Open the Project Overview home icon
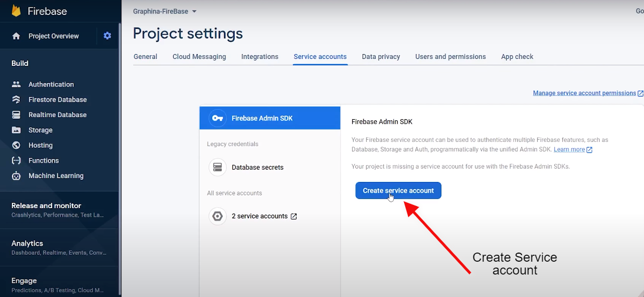The image size is (644, 297). 16,36
